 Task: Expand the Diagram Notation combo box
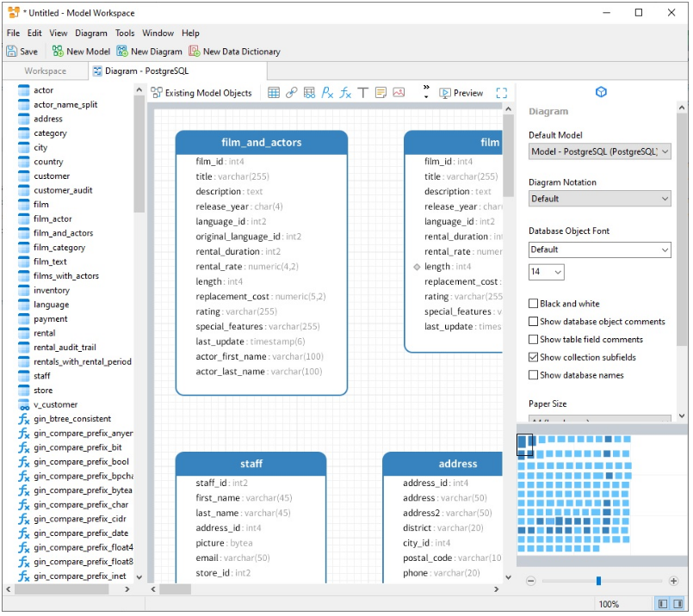click(x=599, y=199)
